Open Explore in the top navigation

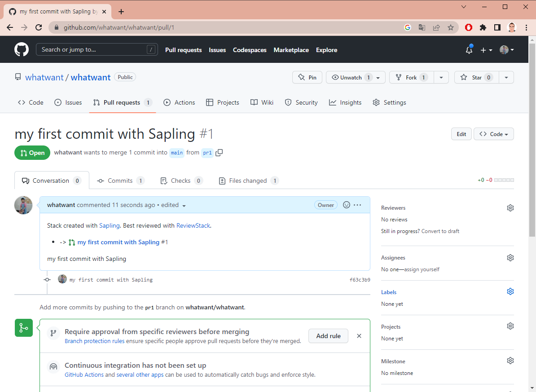[x=326, y=50]
